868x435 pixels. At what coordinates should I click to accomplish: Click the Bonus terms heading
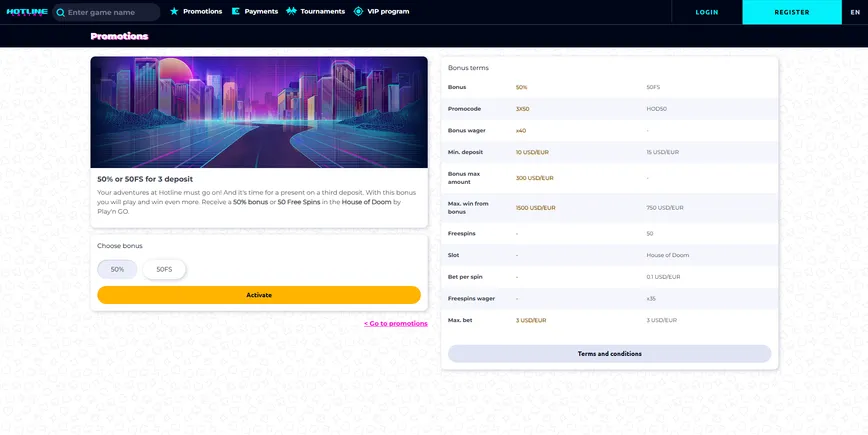pyautogui.click(x=468, y=68)
